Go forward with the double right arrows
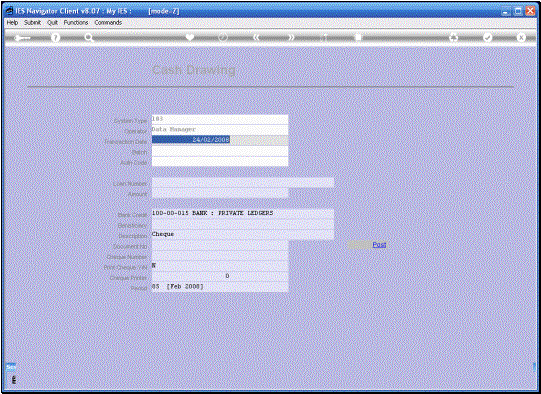The height and width of the screenshot is (394, 541). coord(292,37)
